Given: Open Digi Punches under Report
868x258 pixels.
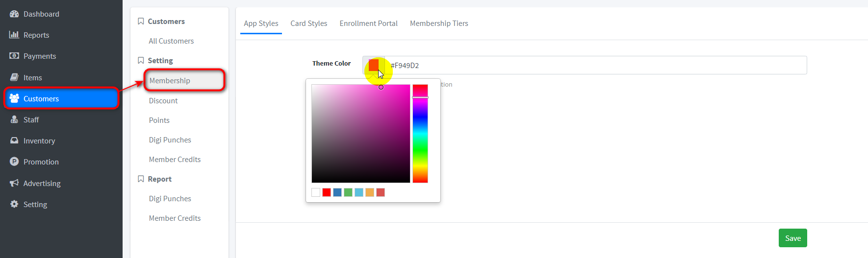Looking at the screenshot, I should (170, 198).
